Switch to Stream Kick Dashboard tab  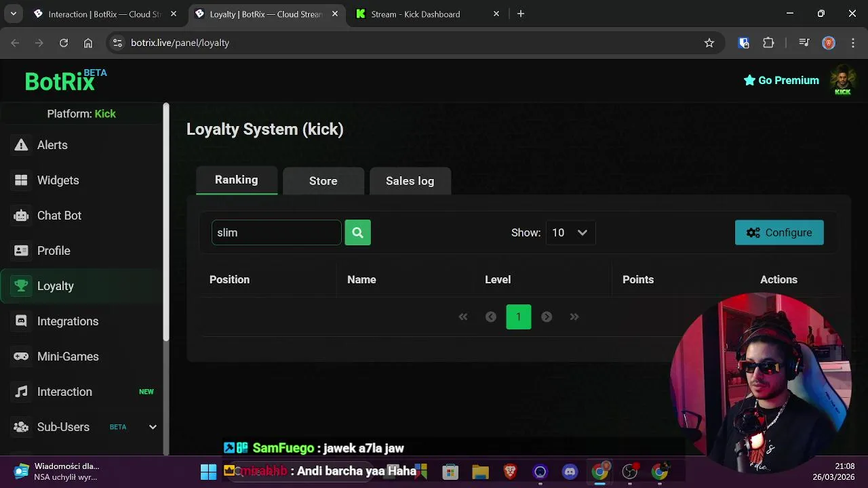pyautogui.click(x=427, y=14)
